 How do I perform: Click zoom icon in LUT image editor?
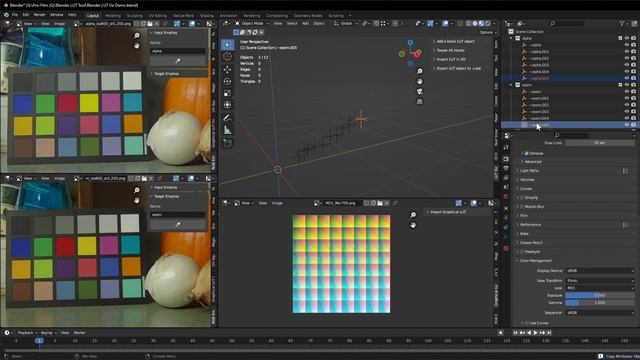click(413, 215)
